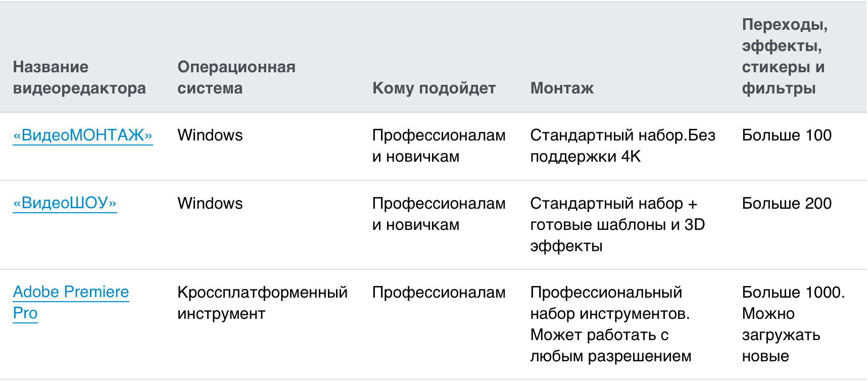
Task: Click the "Монтаж" column header
Action: [562, 88]
